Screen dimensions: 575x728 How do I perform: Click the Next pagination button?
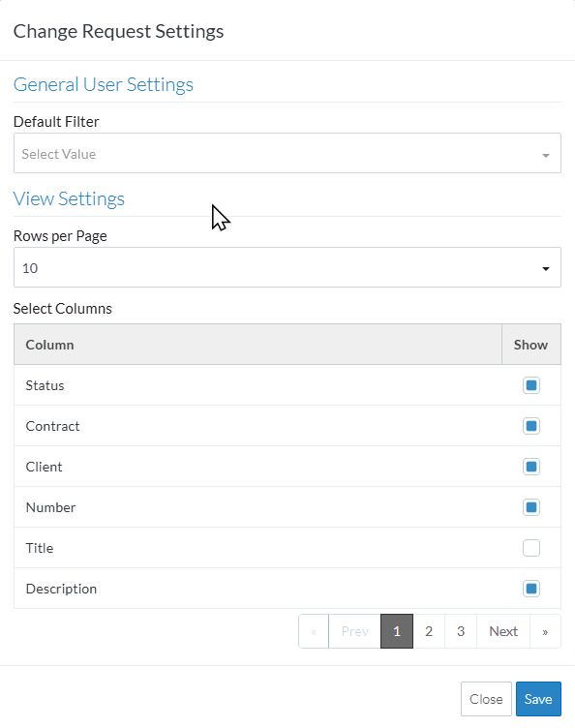point(503,631)
